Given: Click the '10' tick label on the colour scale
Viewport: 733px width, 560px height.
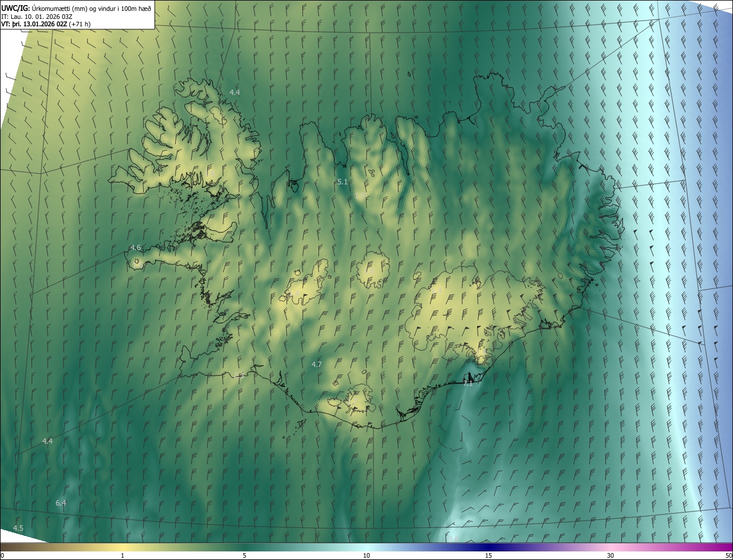Looking at the screenshot, I should 366,555.
